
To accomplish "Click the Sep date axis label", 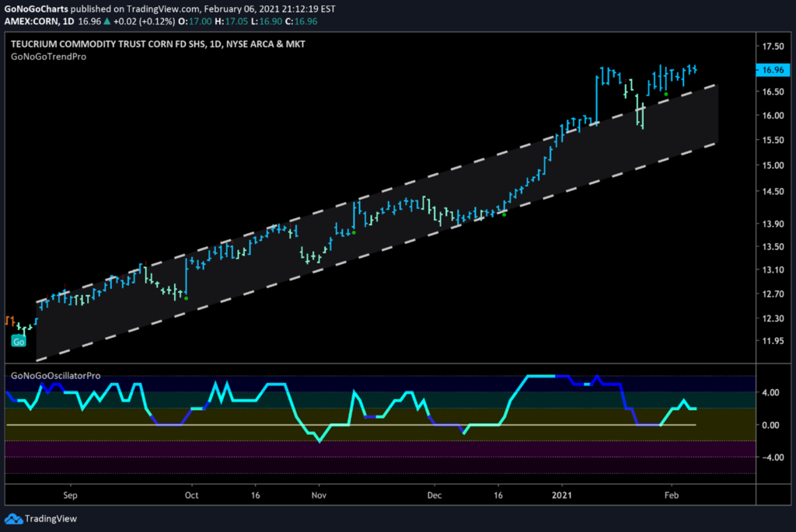I will (x=70, y=495).
